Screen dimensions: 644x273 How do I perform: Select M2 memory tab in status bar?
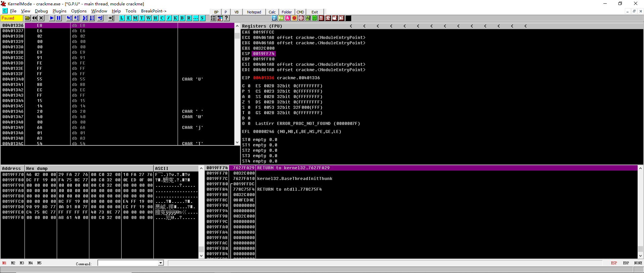click(13, 263)
